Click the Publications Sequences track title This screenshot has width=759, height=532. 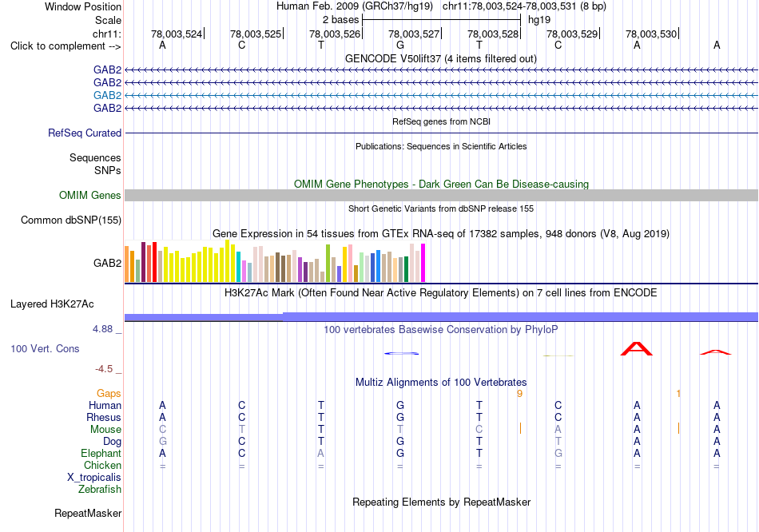tap(441, 146)
